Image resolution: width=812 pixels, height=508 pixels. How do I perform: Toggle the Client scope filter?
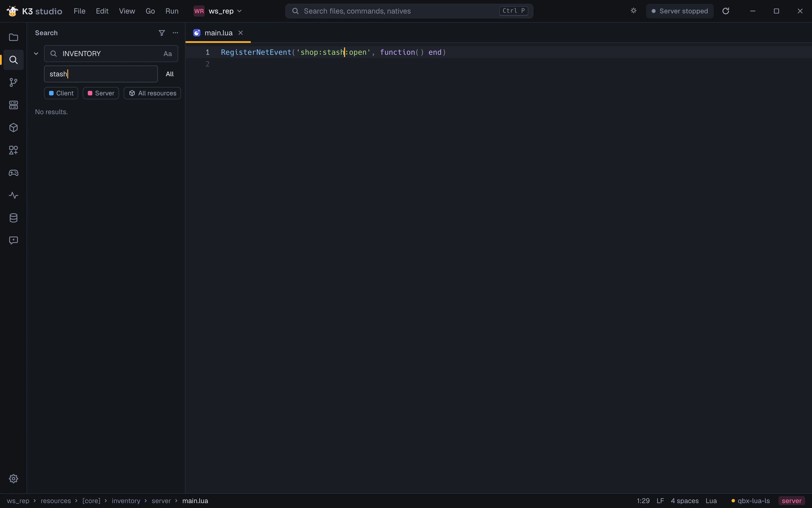click(x=61, y=93)
